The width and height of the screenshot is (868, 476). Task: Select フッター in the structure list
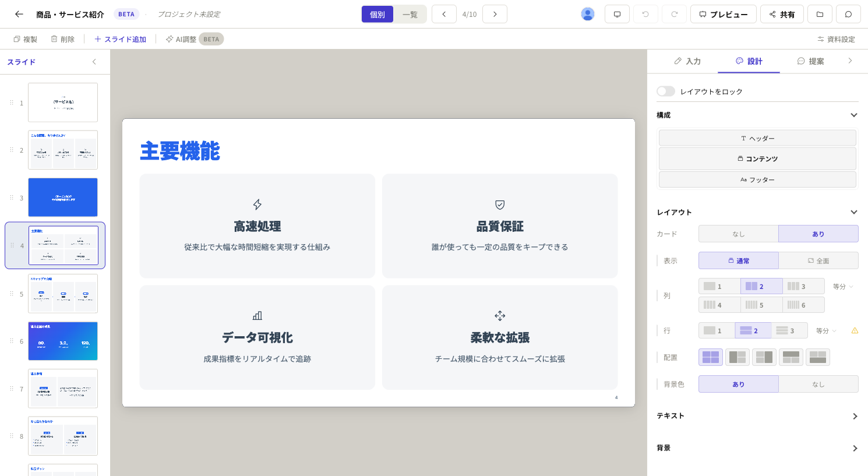click(757, 179)
